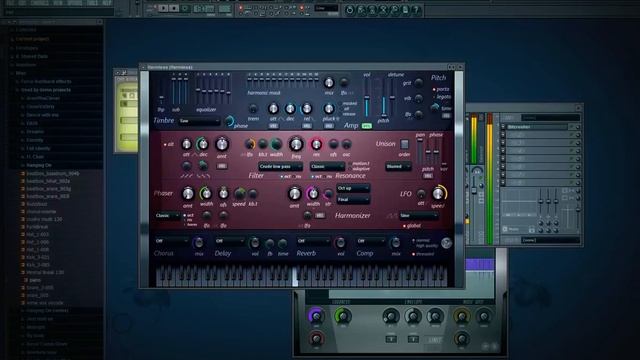Open the Harmonizer 'Oct up' dropdown
Image resolution: width=640 pixels, height=360 pixels.
point(353,188)
